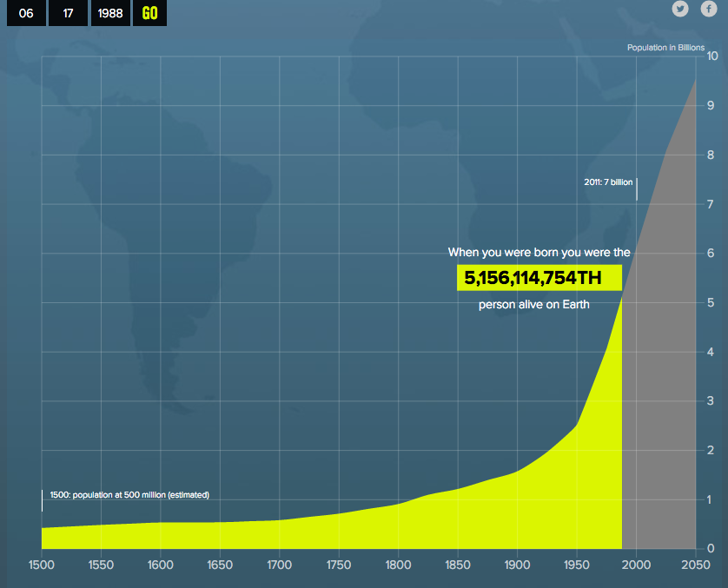Click the 1500 x-axis label
Viewport: 728px width, 588px height.
tap(42, 565)
